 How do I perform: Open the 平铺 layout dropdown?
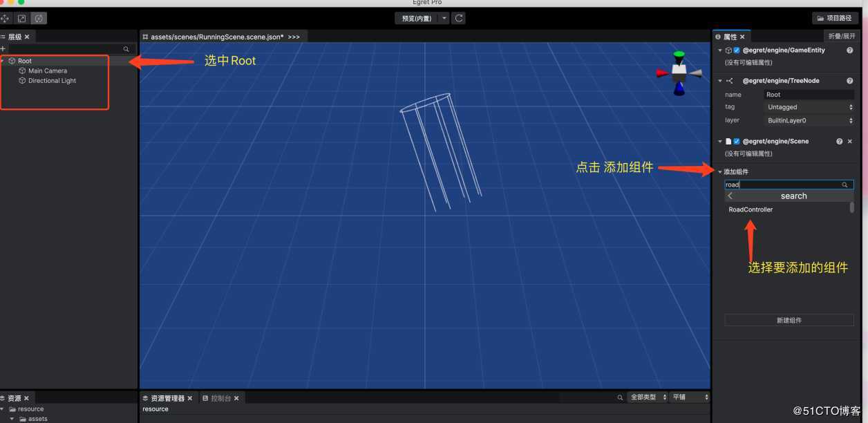click(690, 397)
